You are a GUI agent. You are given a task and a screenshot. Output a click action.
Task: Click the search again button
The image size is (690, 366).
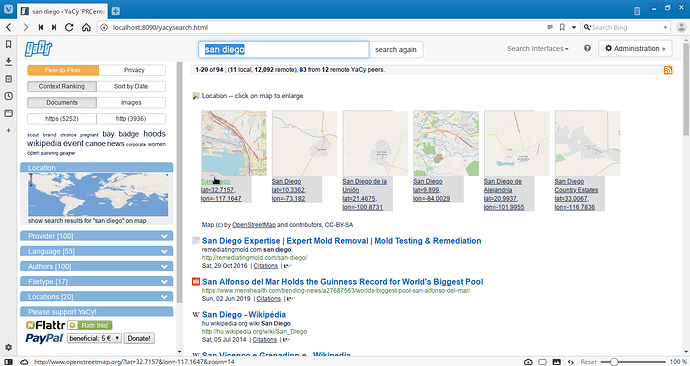pos(396,50)
